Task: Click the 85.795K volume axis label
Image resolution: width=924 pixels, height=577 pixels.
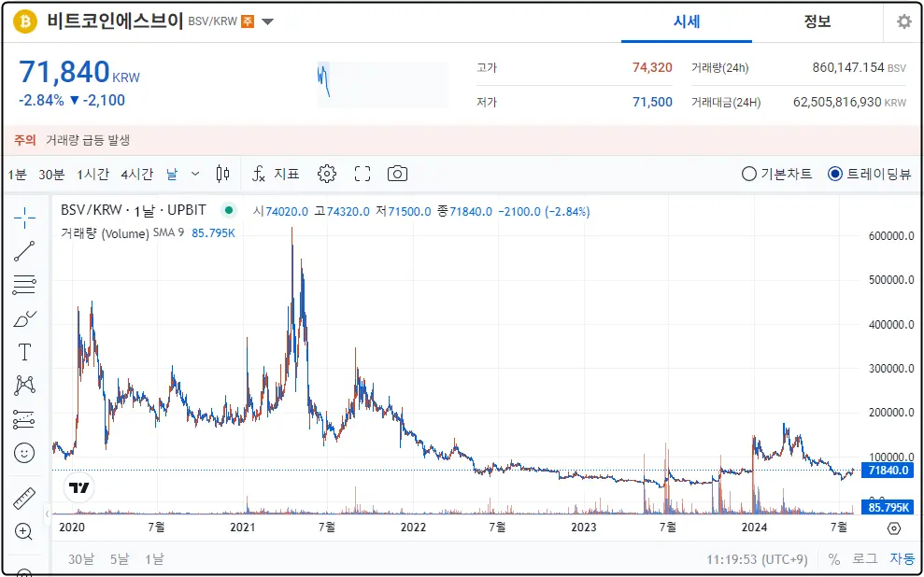Action: point(888,507)
